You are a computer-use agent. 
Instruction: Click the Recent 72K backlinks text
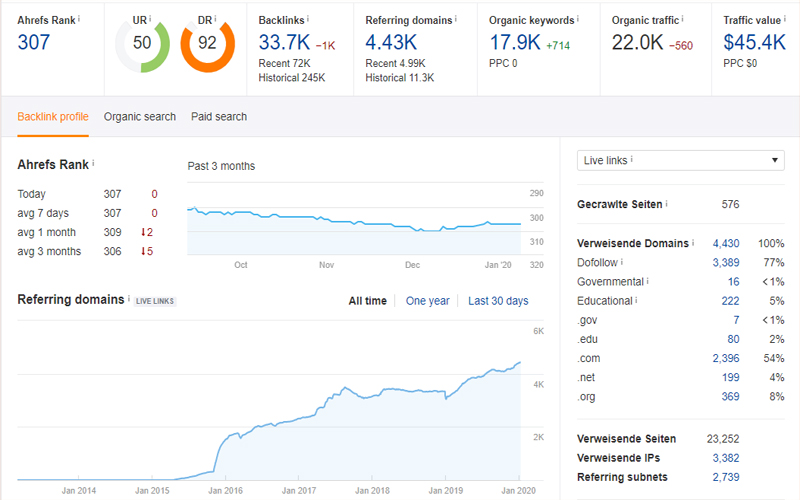tap(284, 63)
